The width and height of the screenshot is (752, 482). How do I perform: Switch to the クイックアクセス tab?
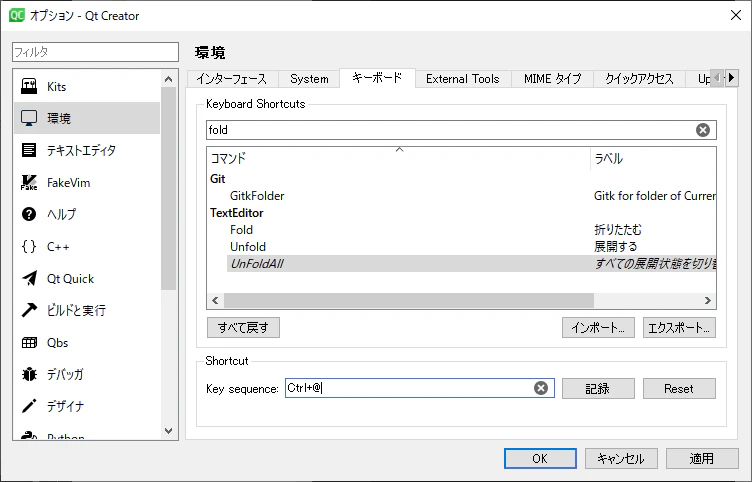[x=639, y=79]
